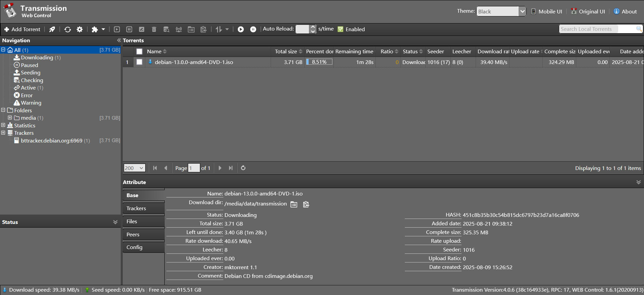Open the dropdown arrow beside the plugin icon
This screenshot has height=295, width=644.
click(103, 29)
